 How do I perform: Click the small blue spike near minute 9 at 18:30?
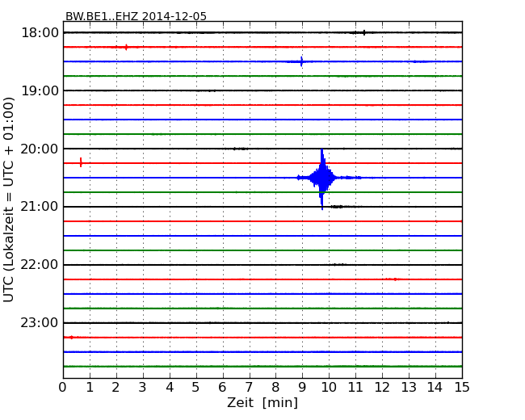[301, 61]
